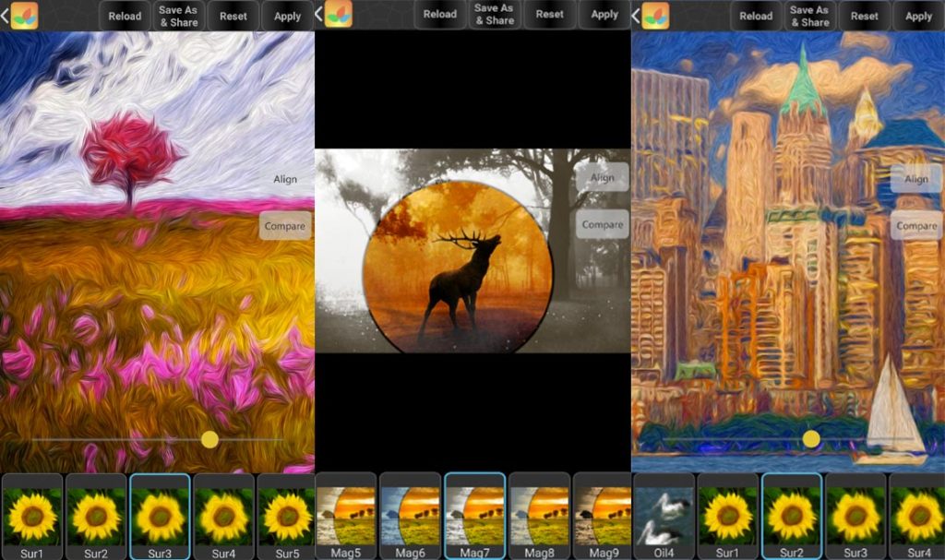Open app logo icon in right screen
Viewport: 945px width, 560px height.
[655, 16]
